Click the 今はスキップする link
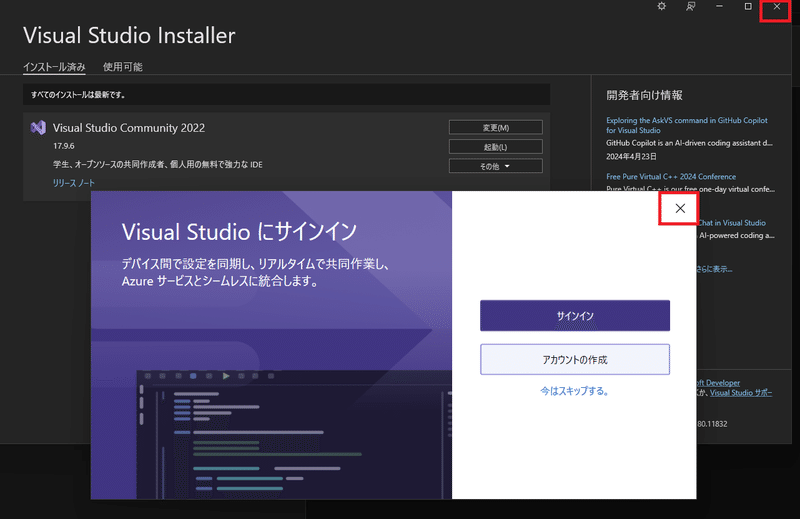Viewport: 800px width, 519px height. click(x=574, y=391)
